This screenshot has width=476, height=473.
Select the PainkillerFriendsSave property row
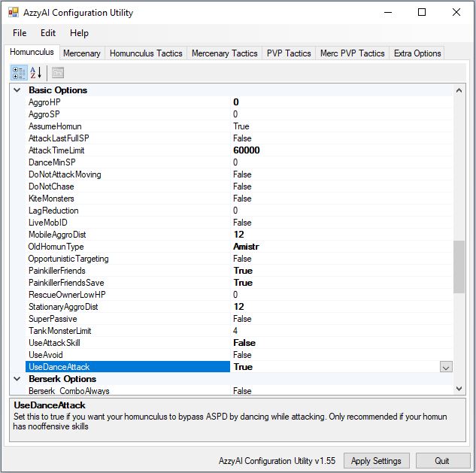(239, 283)
